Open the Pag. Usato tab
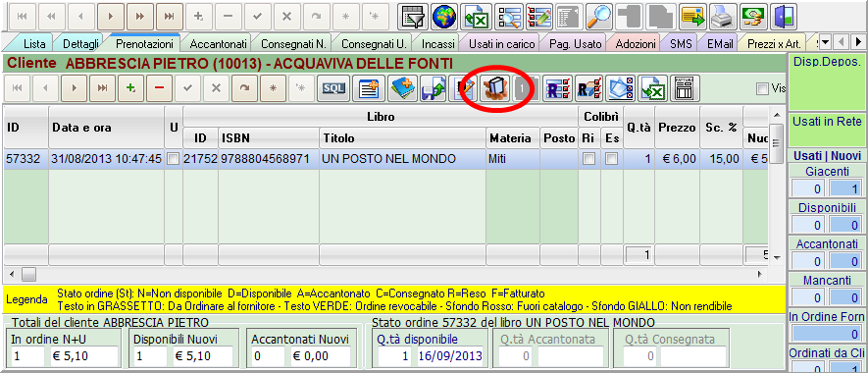The height and width of the screenshot is (373, 868). tap(575, 44)
